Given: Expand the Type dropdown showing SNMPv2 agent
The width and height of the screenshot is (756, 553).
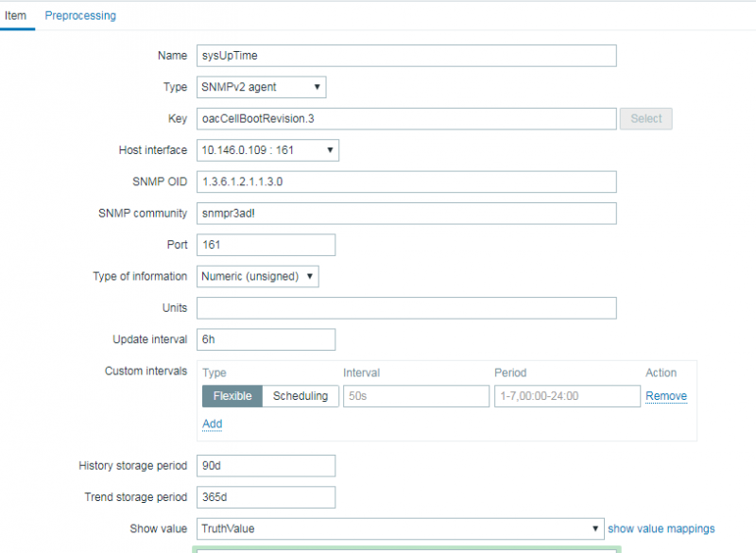Looking at the screenshot, I should (x=262, y=87).
